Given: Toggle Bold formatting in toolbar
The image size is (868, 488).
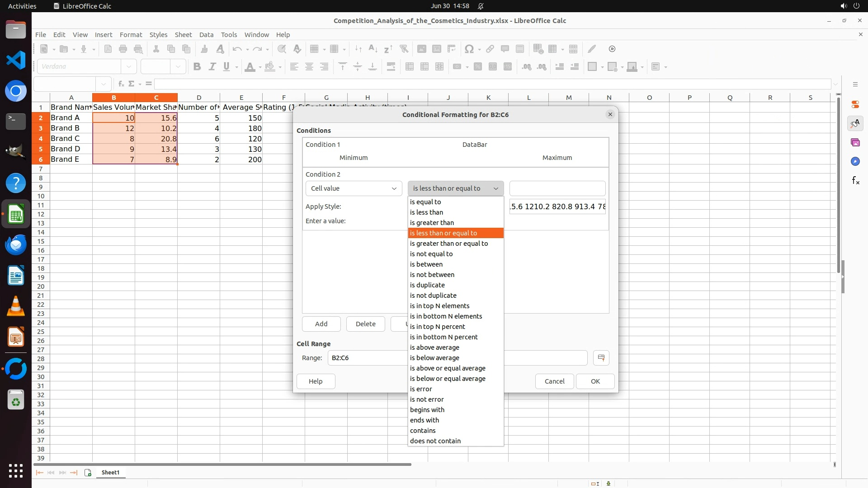Looking at the screenshot, I should (x=197, y=67).
